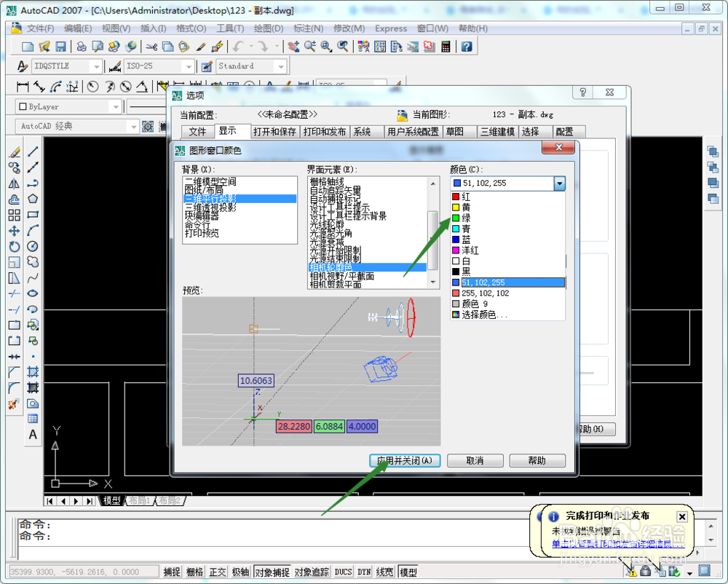Image resolution: width=728 pixels, height=584 pixels.
Task: Choose 红 red color swatch
Action: click(x=456, y=197)
